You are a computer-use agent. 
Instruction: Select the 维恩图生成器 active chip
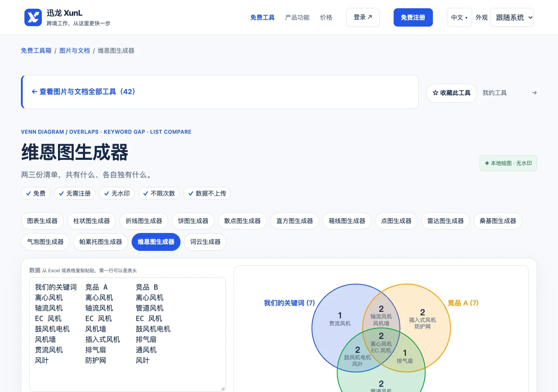(156, 242)
